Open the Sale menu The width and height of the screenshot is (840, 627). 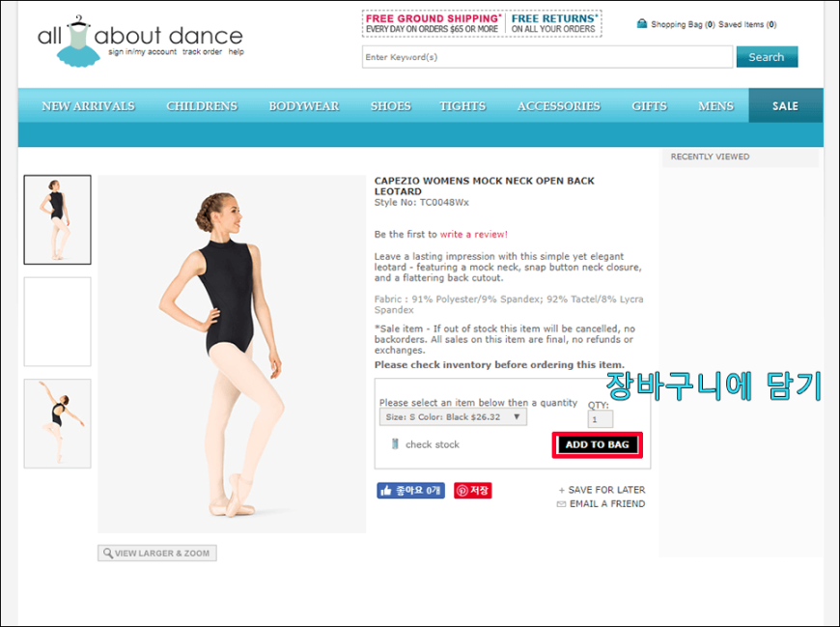[x=785, y=105]
